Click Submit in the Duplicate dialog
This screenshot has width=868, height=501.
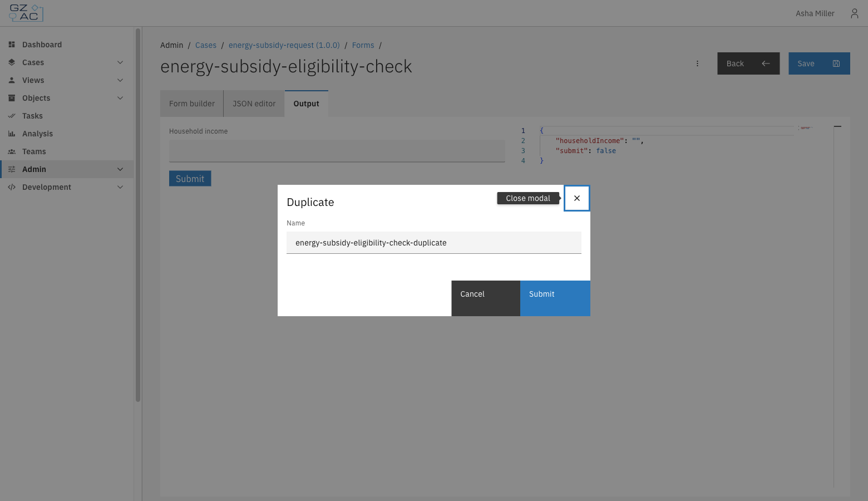555,298
